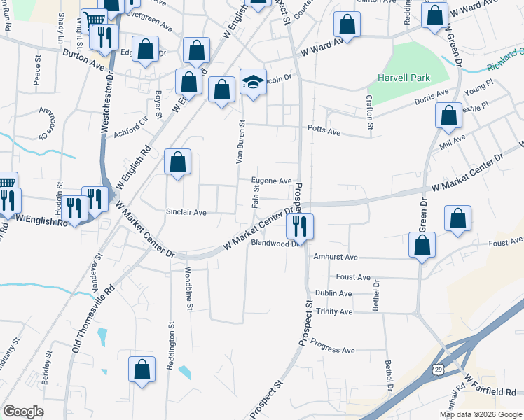The width and height of the screenshot is (524, 420).
Task: Select the Sinclair Ave label
Action: [x=186, y=212]
